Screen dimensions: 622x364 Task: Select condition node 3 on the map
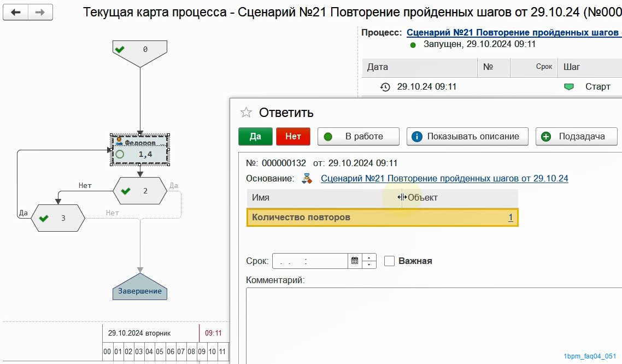[x=58, y=218]
